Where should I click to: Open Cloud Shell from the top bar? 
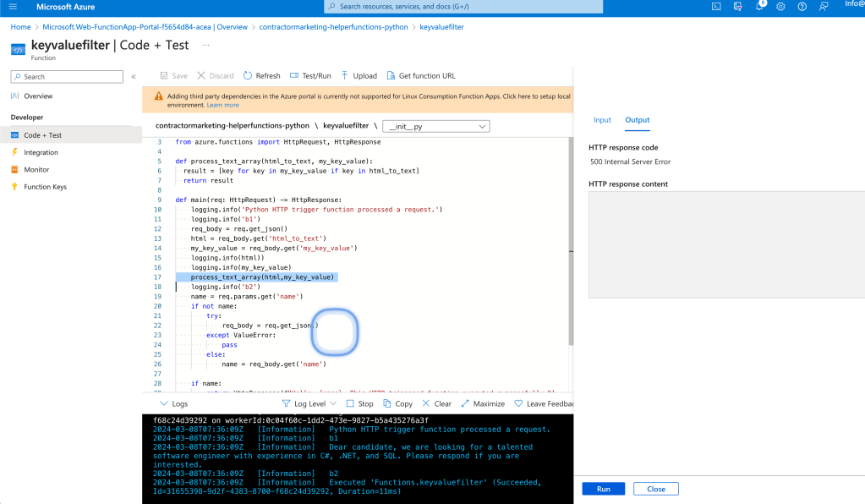pyautogui.click(x=716, y=7)
